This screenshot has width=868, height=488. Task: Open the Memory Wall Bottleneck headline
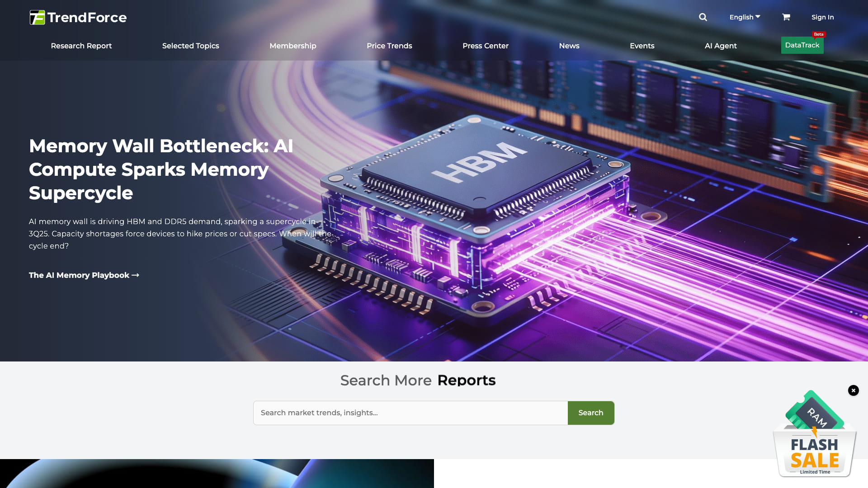(161, 169)
